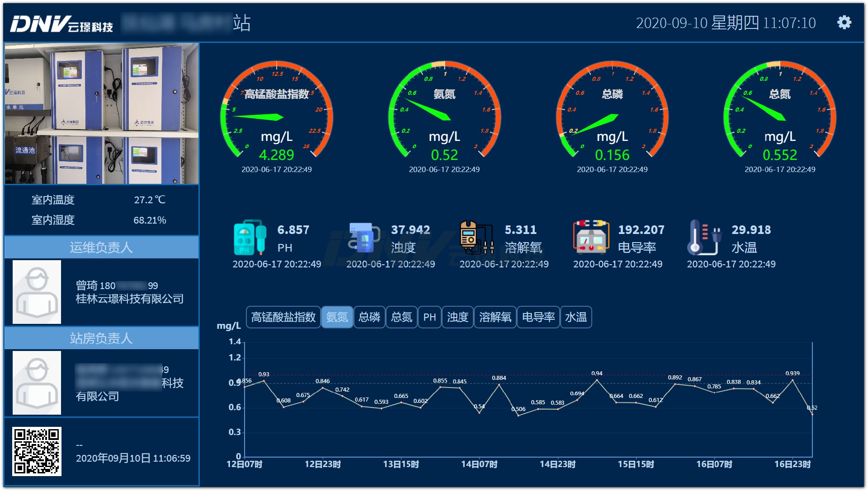Click the station manager avatar icon
The height and width of the screenshot is (491, 868).
pos(37,383)
